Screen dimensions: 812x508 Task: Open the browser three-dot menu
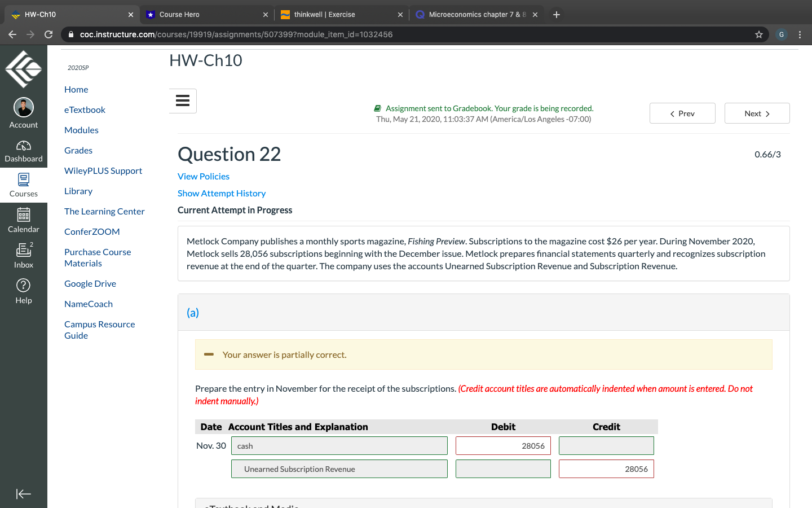click(x=800, y=34)
